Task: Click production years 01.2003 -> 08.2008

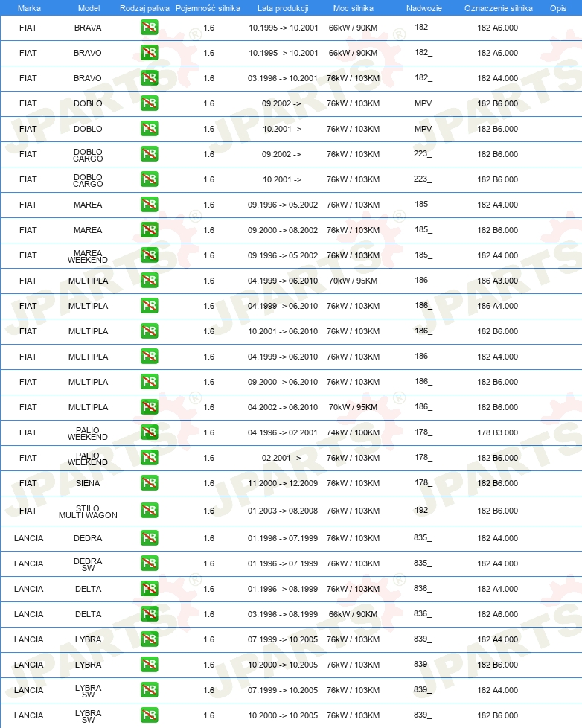Action: point(283,511)
